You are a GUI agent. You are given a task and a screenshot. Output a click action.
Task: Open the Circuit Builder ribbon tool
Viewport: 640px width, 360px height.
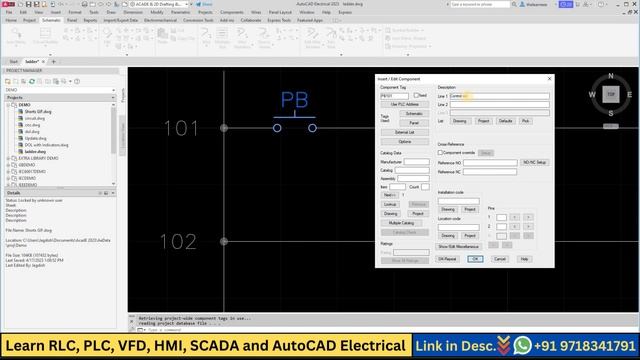point(45,36)
